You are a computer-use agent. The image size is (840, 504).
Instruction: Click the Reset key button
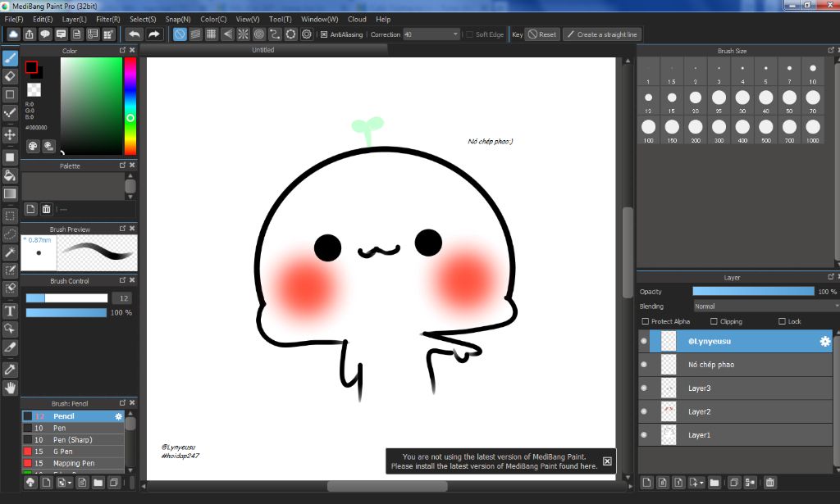click(x=542, y=34)
